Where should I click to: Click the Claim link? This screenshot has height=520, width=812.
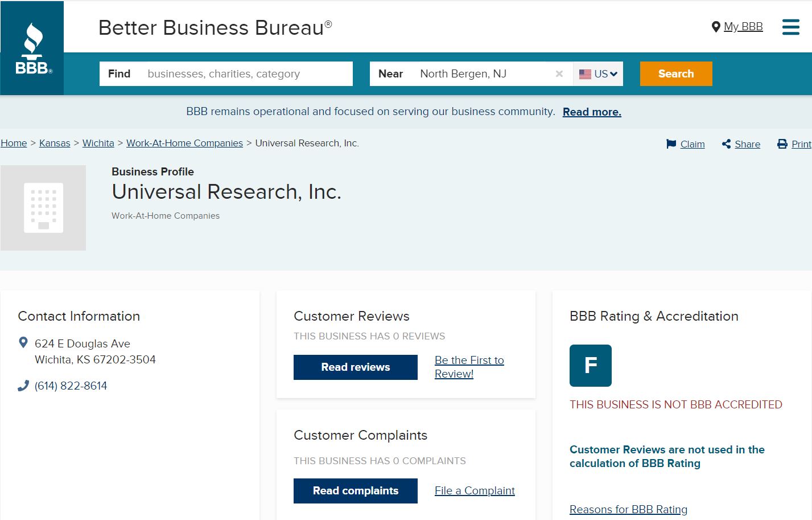(693, 145)
